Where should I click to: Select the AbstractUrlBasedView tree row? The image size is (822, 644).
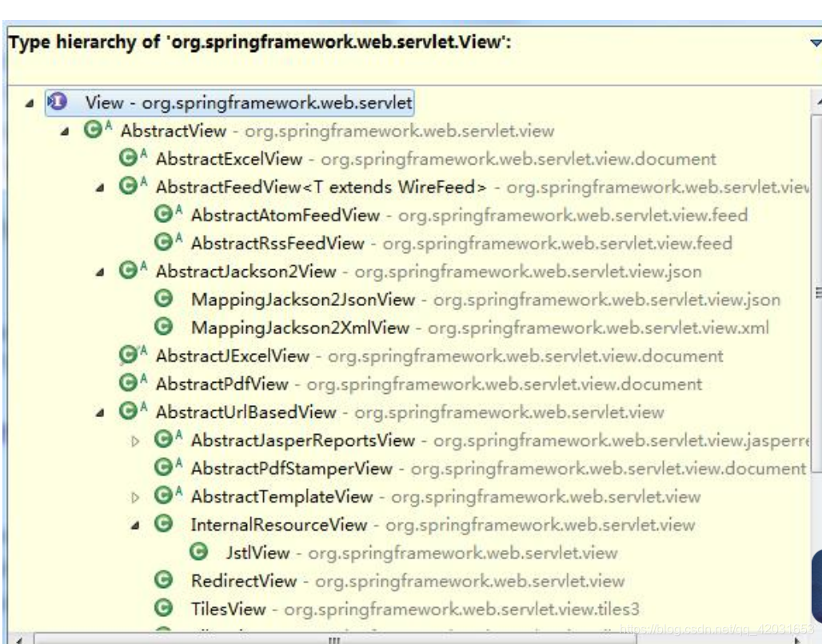[x=391, y=411]
